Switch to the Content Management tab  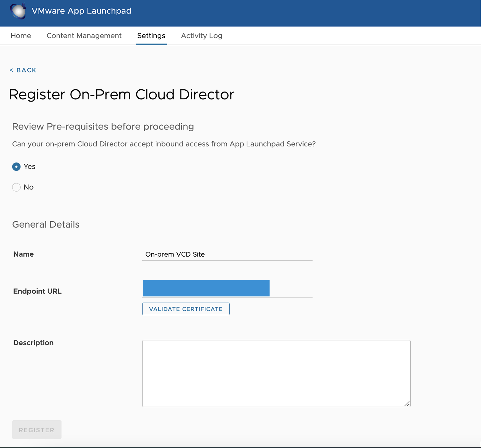coord(84,36)
